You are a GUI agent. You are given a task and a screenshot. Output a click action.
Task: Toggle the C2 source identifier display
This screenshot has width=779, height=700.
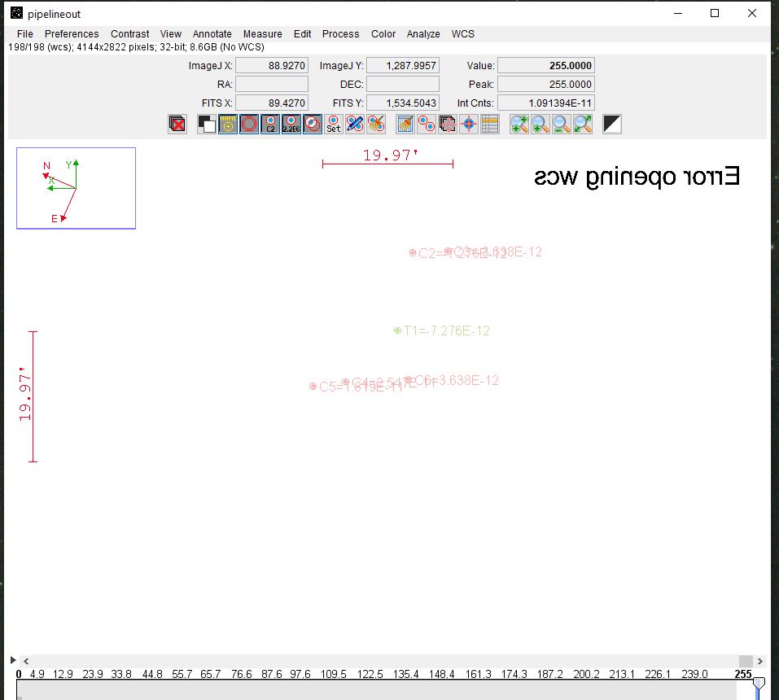click(270, 125)
